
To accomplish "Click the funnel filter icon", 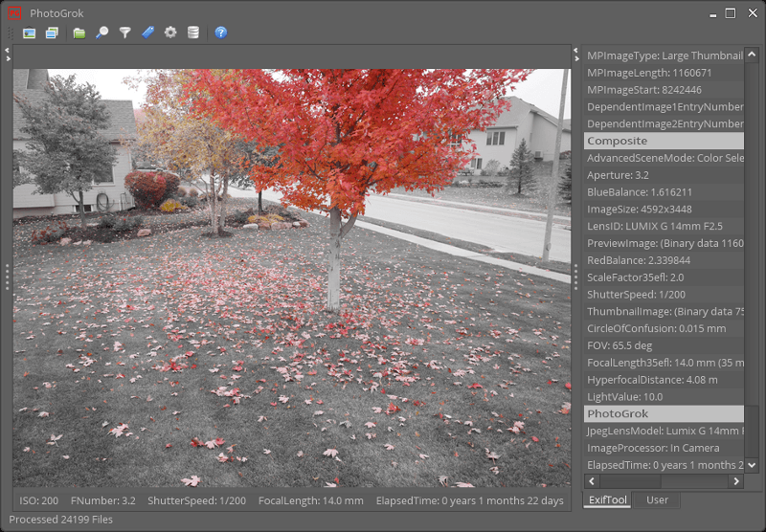I will pos(124,33).
